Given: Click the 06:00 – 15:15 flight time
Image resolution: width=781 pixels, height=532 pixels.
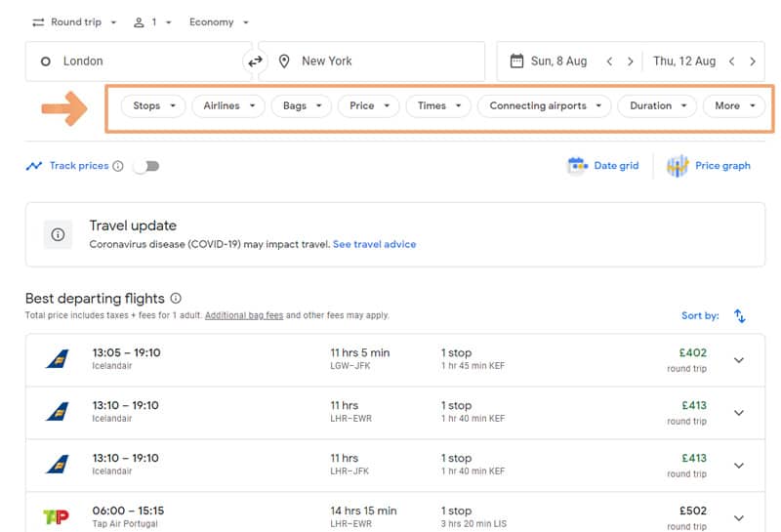Looking at the screenshot, I should pyautogui.click(x=128, y=512).
